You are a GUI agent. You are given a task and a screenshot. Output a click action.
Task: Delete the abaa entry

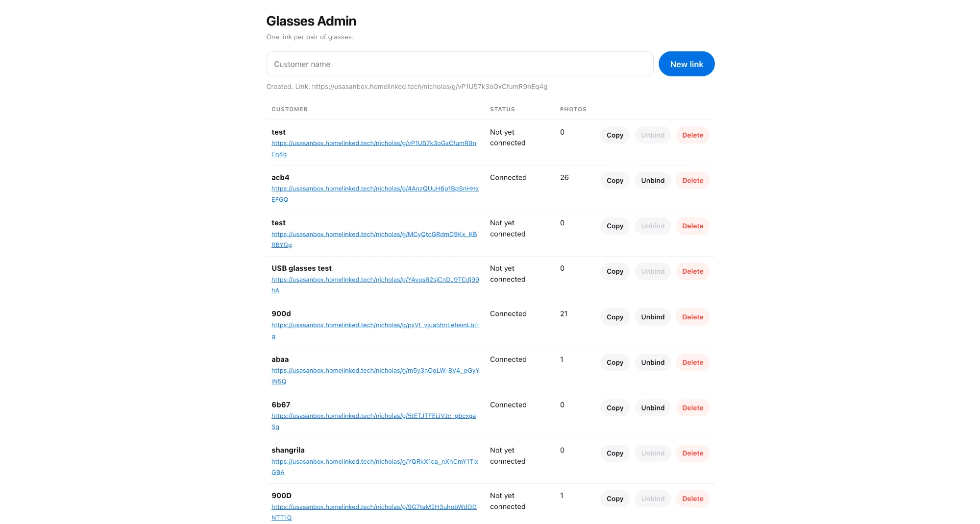(x=692, y=362)
